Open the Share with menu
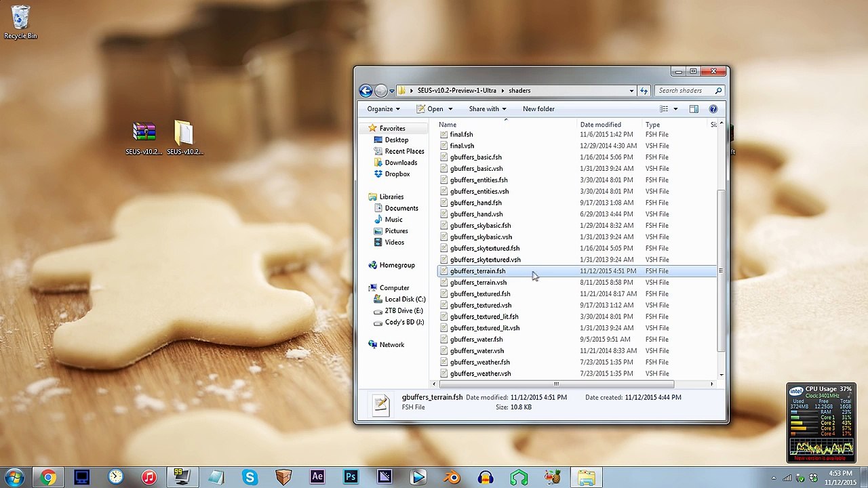 pos(487,109)
